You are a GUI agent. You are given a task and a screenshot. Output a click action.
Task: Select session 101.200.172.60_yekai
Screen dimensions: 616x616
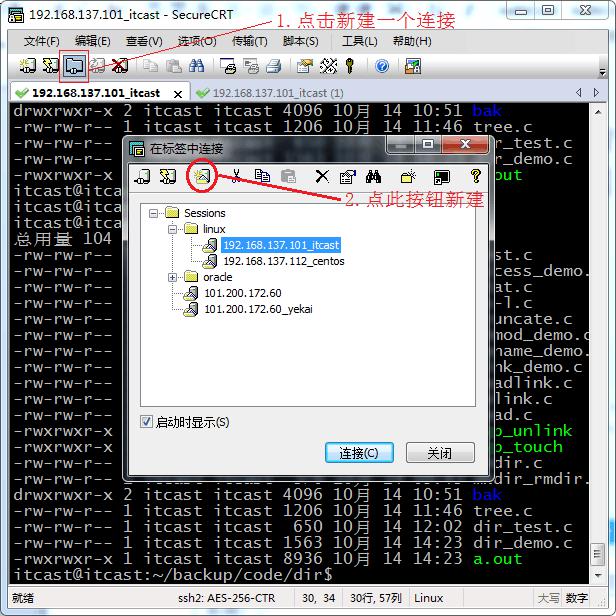(x=258, y=309)
